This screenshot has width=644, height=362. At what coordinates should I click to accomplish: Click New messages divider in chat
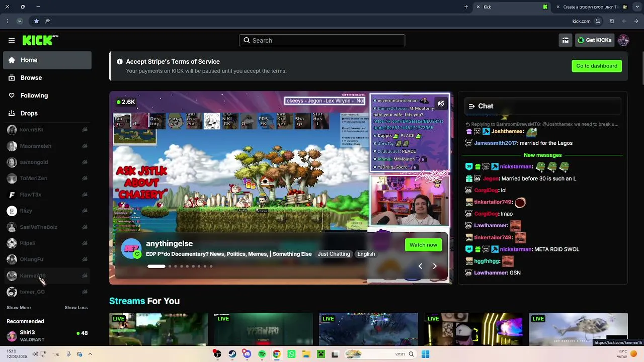542,155
